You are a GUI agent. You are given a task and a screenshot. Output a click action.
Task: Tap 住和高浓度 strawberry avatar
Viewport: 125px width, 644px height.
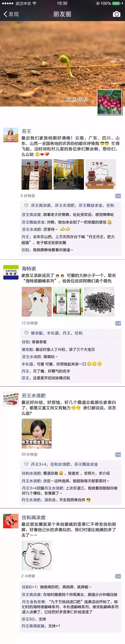click(x=11, y=521)
